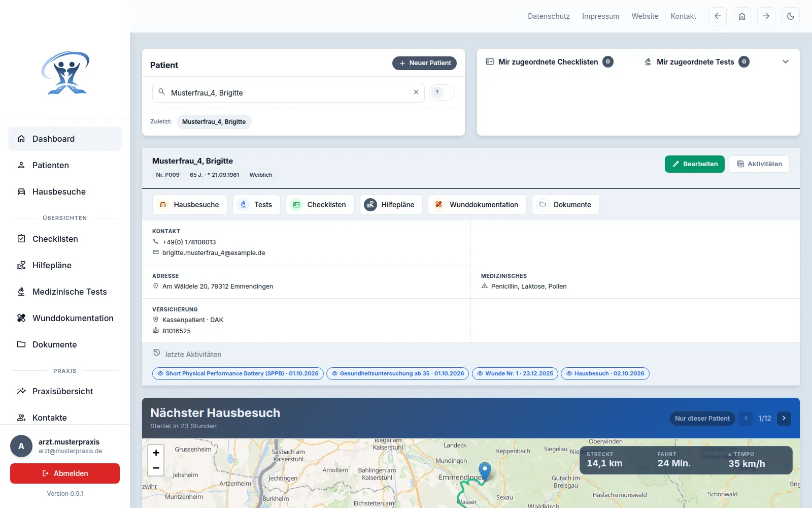Screen dimensions: 812x508
Task: Open the Aktivitäten button
Action: tap(759, 164)
